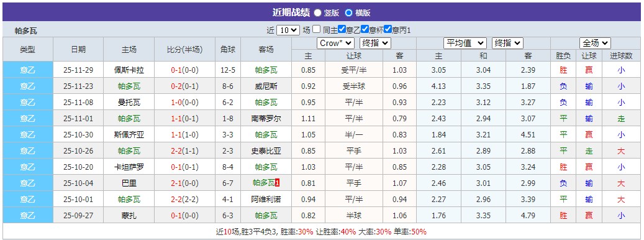
Task: Open team link 南蒂罗尔
Action: (266, 119)
